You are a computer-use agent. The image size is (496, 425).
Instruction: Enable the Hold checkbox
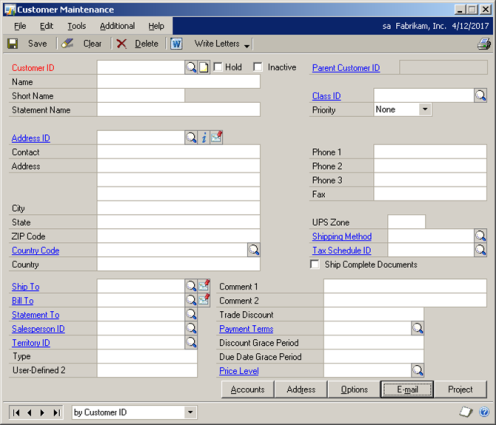click(218, 67)
